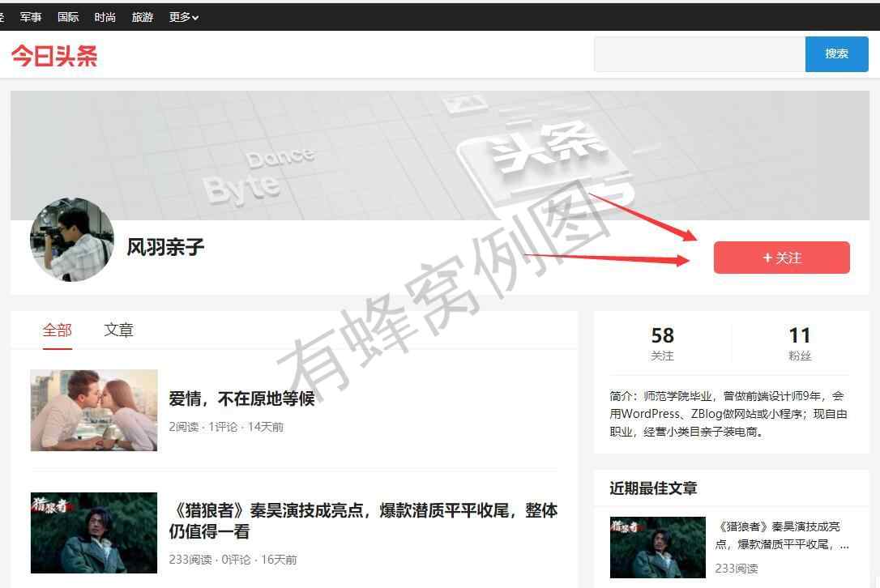Open the 《猎狼者》秦昊演技成亮点 article title in main list
The width and height of the screenshot is (880, 588).
point(364,521)
